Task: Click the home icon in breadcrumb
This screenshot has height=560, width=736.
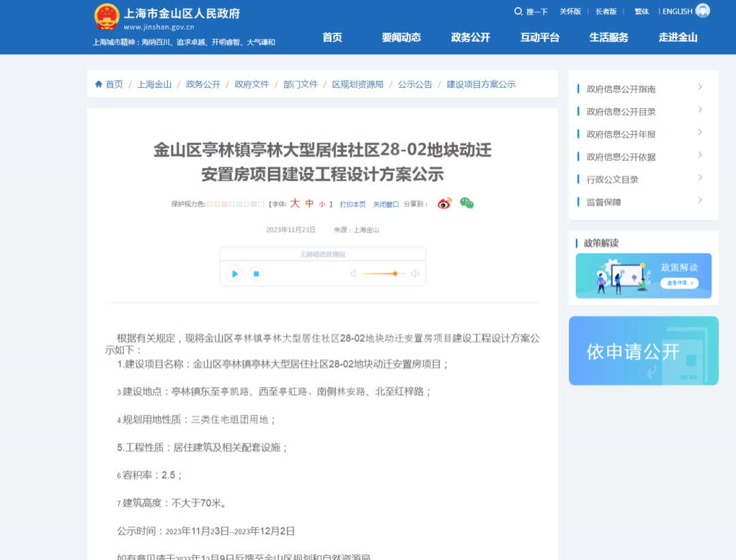Action: tap(99, 84)
